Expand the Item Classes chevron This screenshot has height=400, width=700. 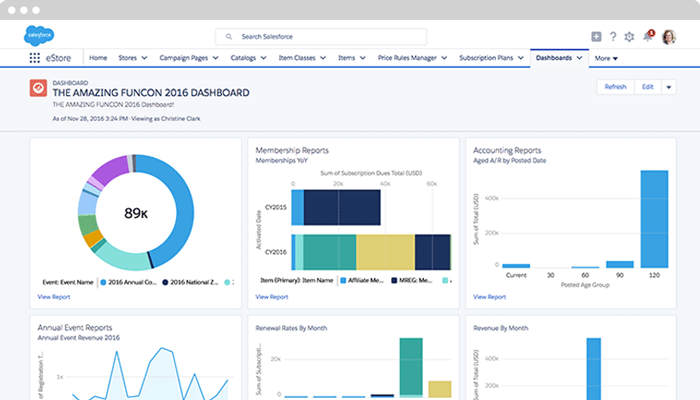coord(323,58)
